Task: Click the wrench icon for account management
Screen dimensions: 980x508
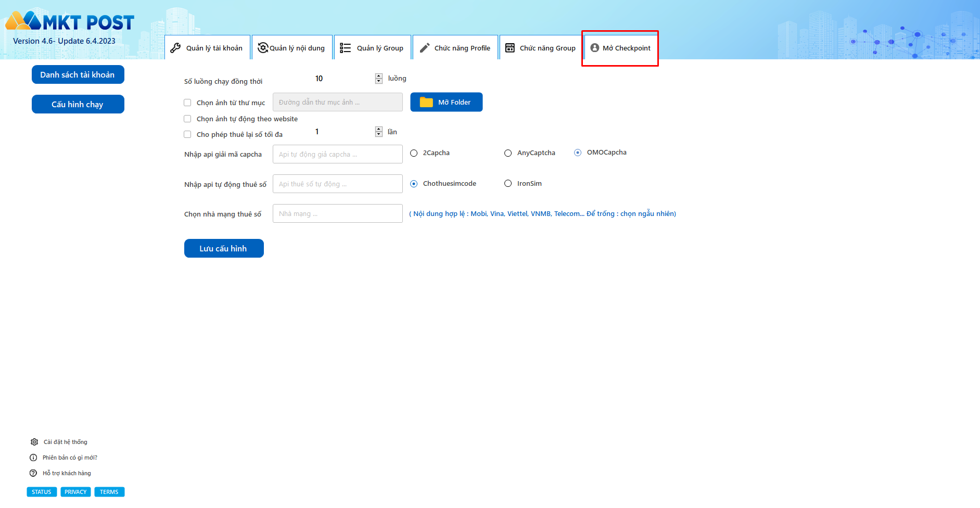Action: pyautogui.click(x=176, y=48)
